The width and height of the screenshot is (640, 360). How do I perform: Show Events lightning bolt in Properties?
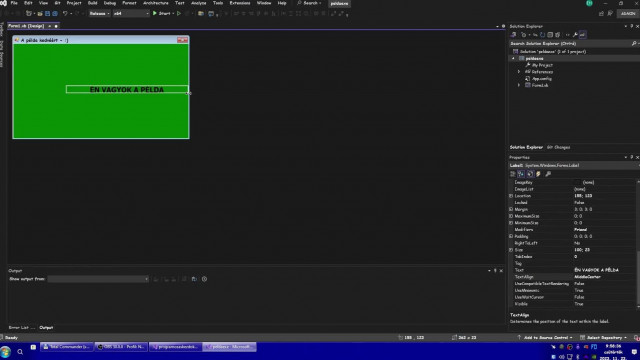pos(538,174)
